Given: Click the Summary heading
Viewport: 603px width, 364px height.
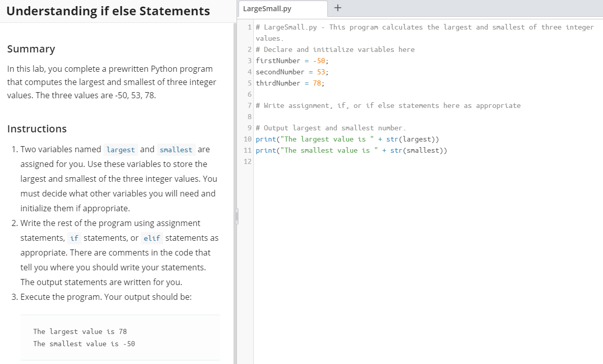Looking at the screenshot, I should pos(31,49).
